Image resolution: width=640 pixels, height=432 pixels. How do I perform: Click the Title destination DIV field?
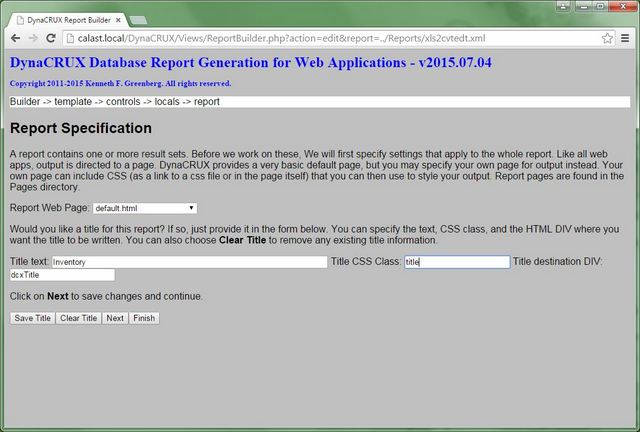62,275
